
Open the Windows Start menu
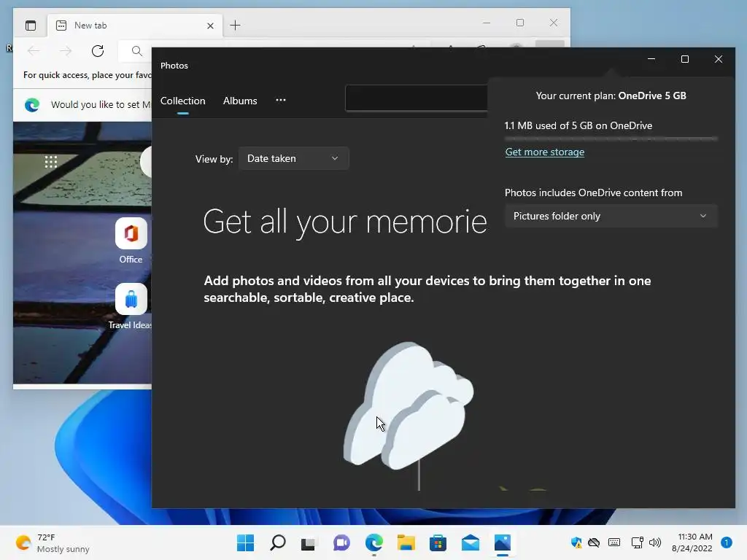[x=245, y=542]
